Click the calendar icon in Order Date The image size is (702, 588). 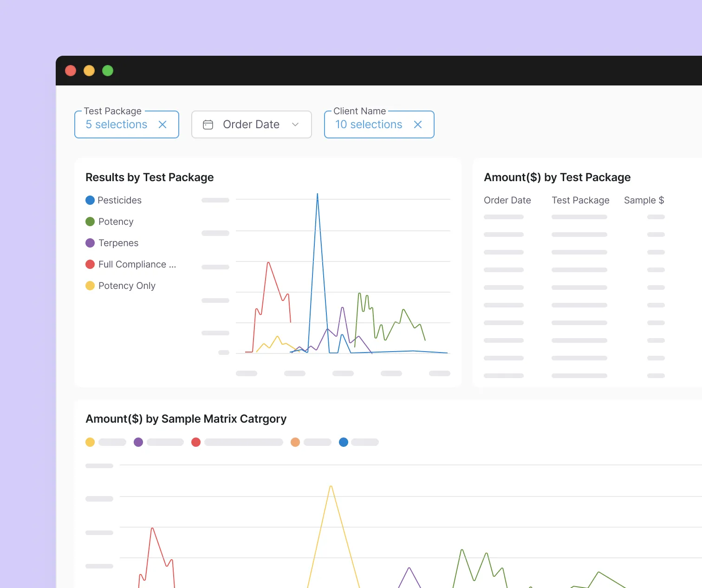pyautogui.click(x=208, y=124)
